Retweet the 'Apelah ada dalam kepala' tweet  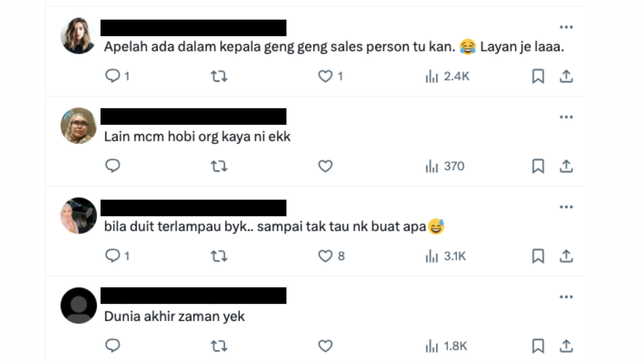[x=219, y=76]
